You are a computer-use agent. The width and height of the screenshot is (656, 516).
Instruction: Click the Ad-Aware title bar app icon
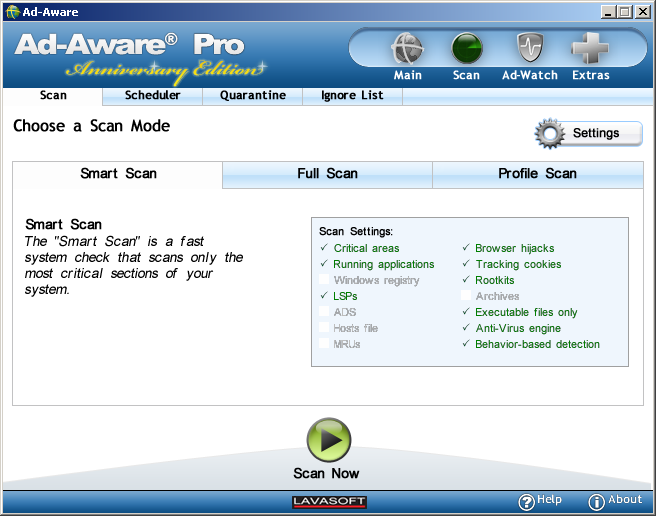pyautogui.click(x=13, y=12)
